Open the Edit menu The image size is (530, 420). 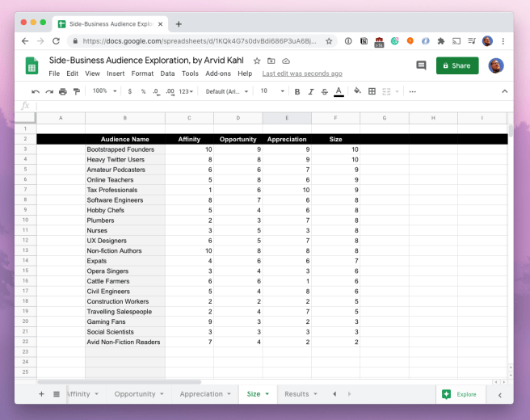pos(72,73)
